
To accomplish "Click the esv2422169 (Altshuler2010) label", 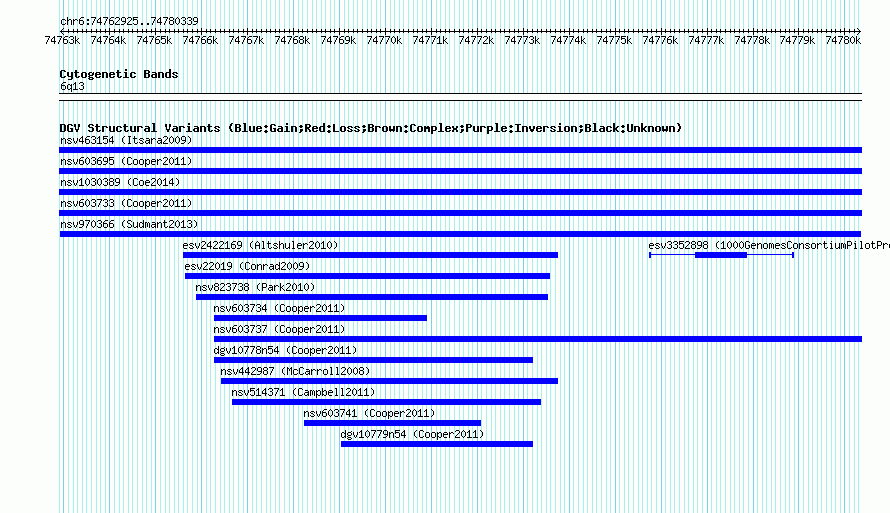I will click(261, 245).
